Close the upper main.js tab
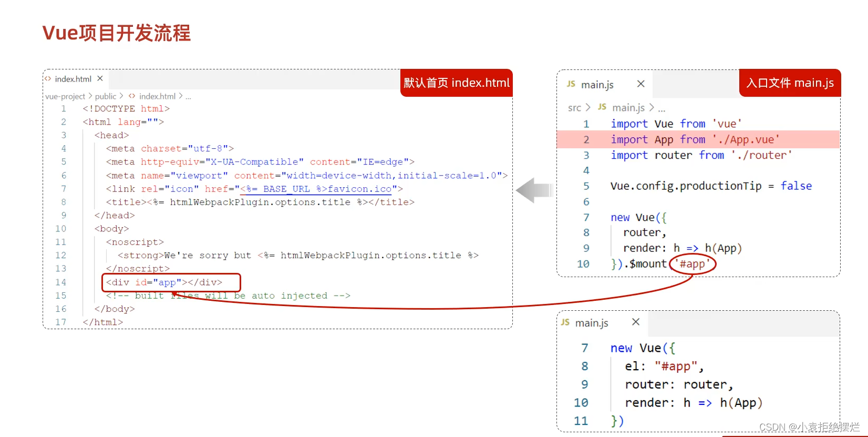The width and height of the screenshot is (868, 437). pos(640,84)
